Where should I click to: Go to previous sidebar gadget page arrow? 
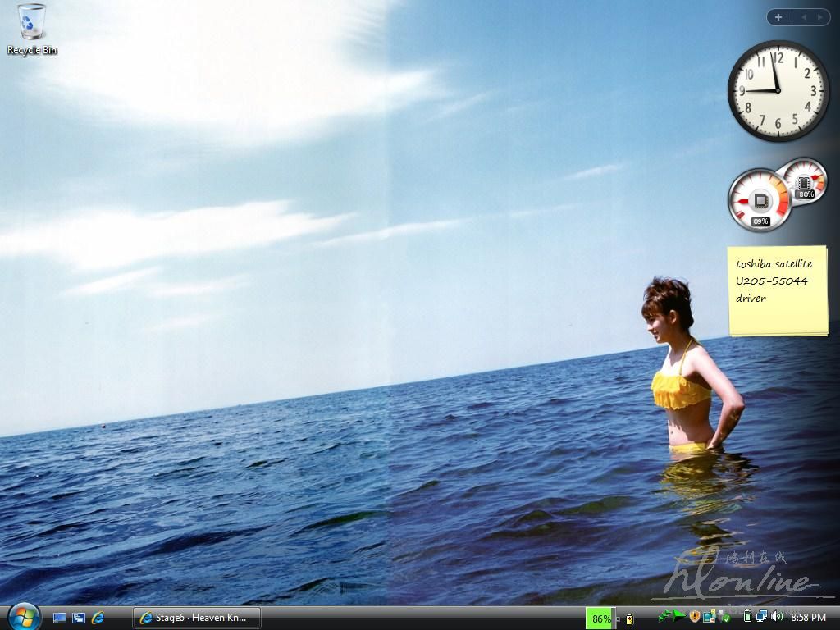(x=803, y=17)
